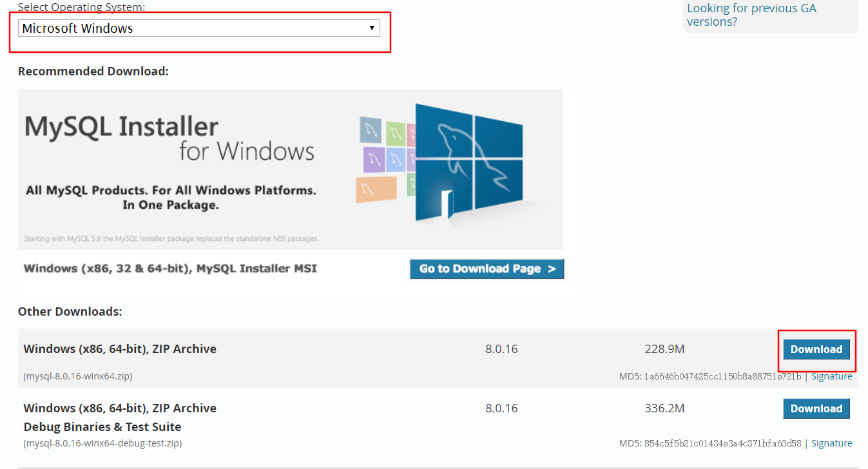The width and height of the screenshot is (868, 469).
Task: Click version 8.0.16 in first download row
Action: click(x=501, y=349)
